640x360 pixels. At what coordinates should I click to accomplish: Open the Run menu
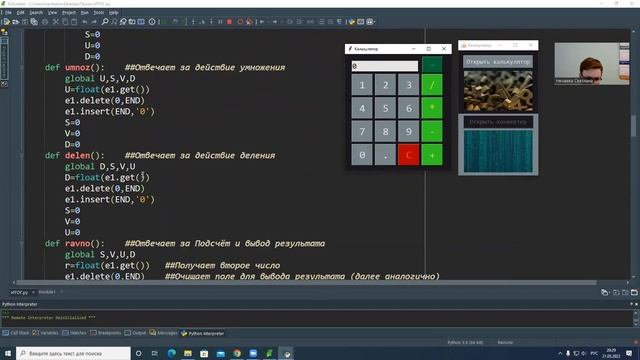pos(84,13)
